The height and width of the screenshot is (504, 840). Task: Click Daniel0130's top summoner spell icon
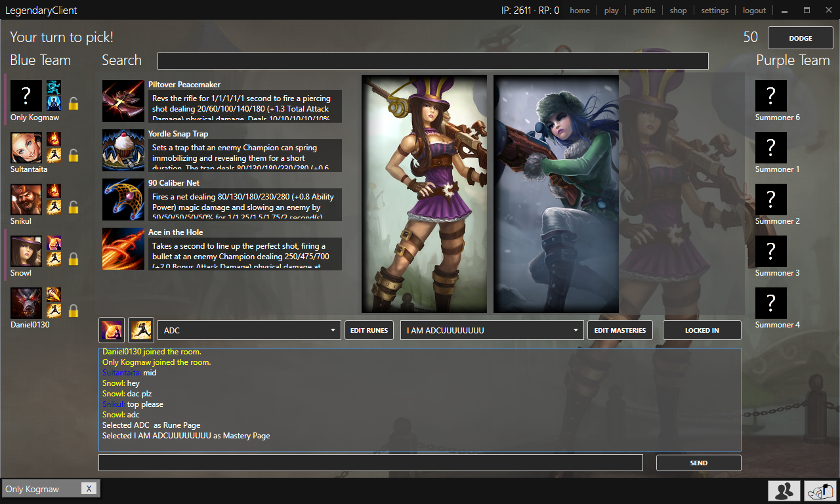[54, 295]
